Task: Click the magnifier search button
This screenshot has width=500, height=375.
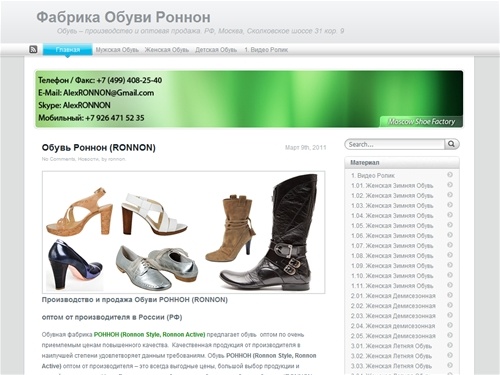Action: click(452, 144)
